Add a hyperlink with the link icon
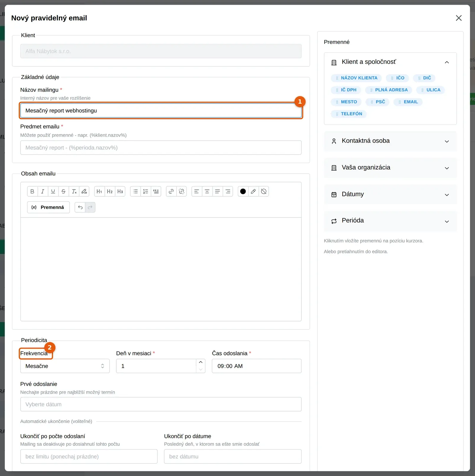 (171, 192)
